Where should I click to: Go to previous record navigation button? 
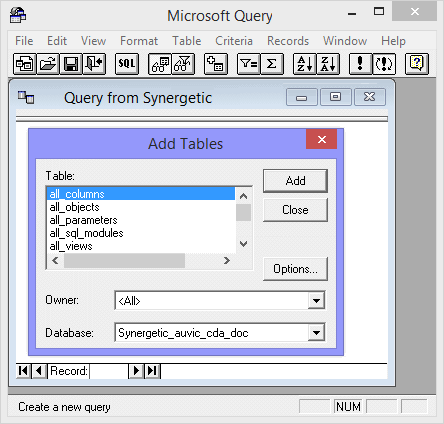(x=39, y=371)
